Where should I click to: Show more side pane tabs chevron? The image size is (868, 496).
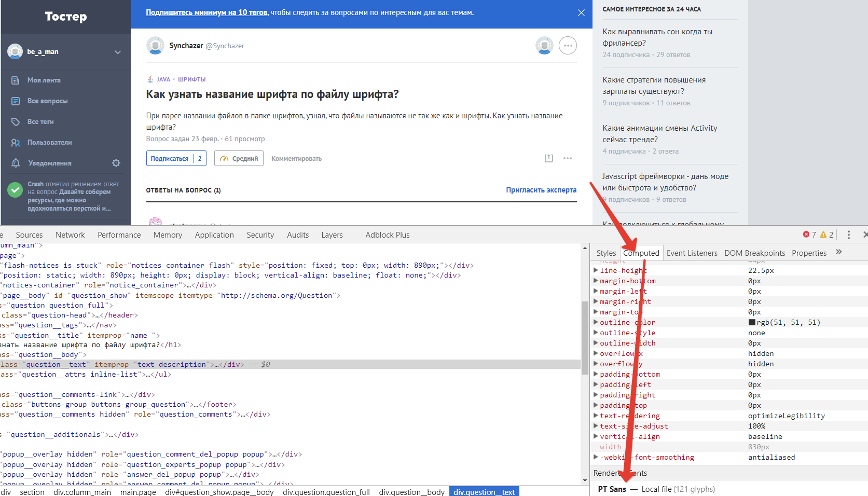(x=839, y=252)
